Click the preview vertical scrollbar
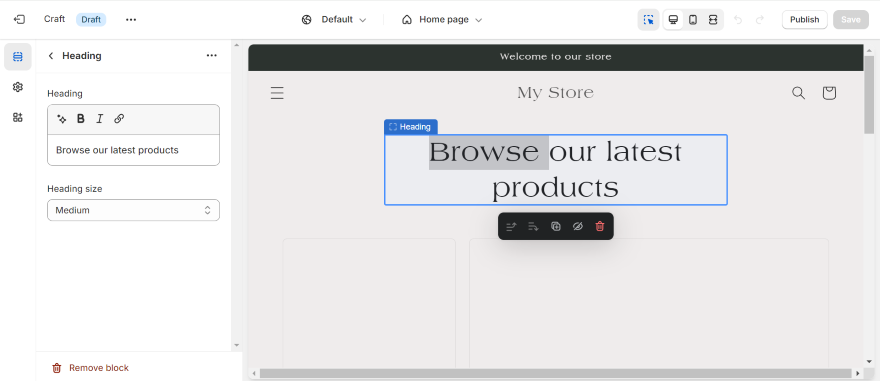 click(x=869, y=94)
